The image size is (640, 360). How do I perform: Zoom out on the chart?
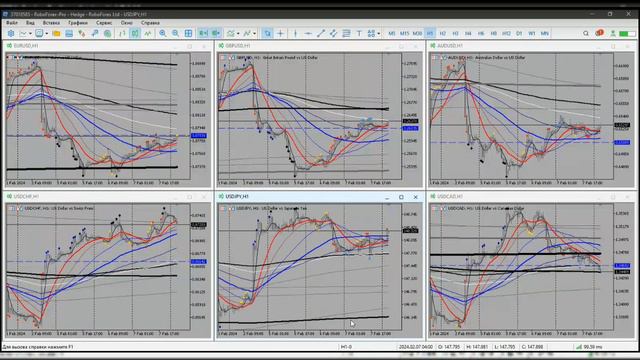point(175,33)
